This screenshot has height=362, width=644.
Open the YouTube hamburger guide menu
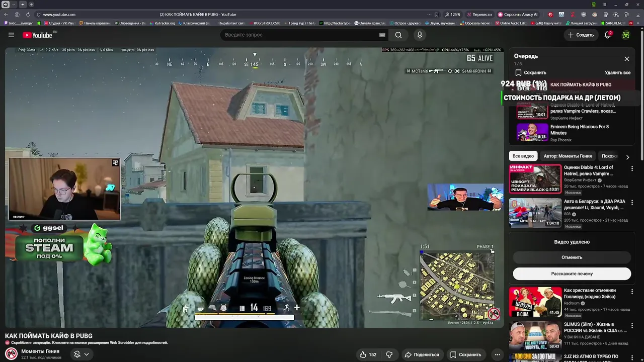(11, 35)
